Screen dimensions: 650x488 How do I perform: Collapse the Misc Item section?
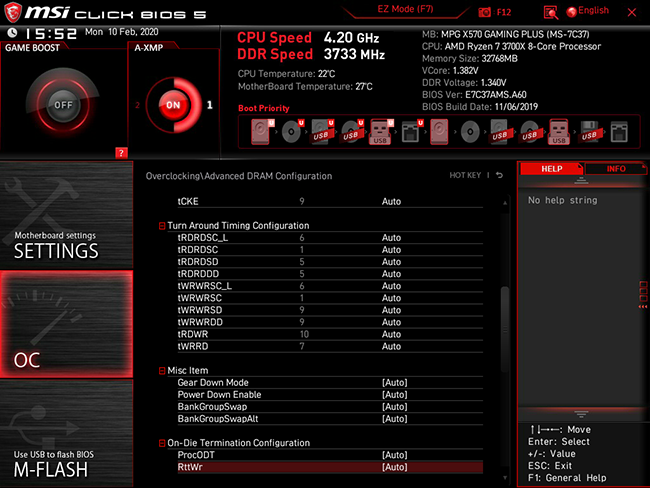click(162, 371)
